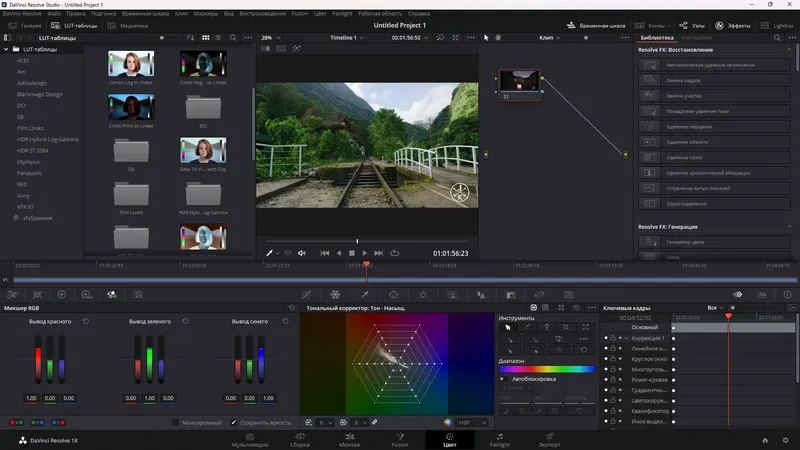The image size is (800, 450).
Task: Reset the red output channel
Action: 86,321
